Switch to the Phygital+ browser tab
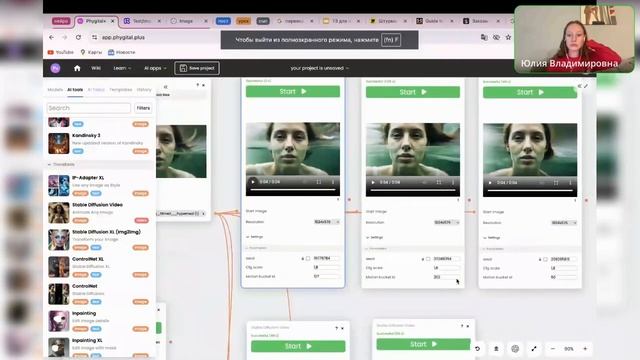The width and height of the screenshot is (640, 360). point(96,21)
